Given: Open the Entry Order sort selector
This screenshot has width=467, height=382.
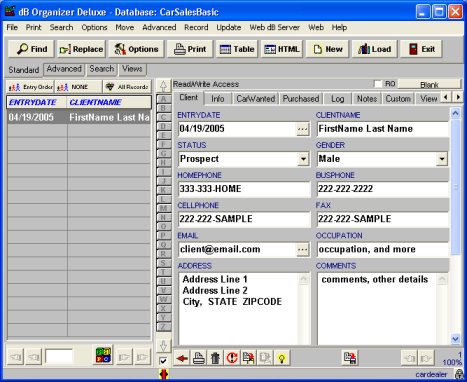Looking at the screenshot, I should [30, 87].
